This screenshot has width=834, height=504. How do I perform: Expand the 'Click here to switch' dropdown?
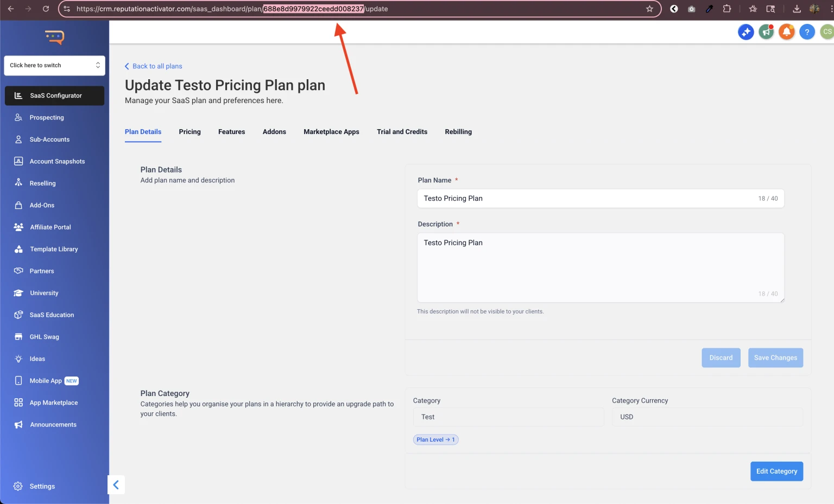[54, 66]
